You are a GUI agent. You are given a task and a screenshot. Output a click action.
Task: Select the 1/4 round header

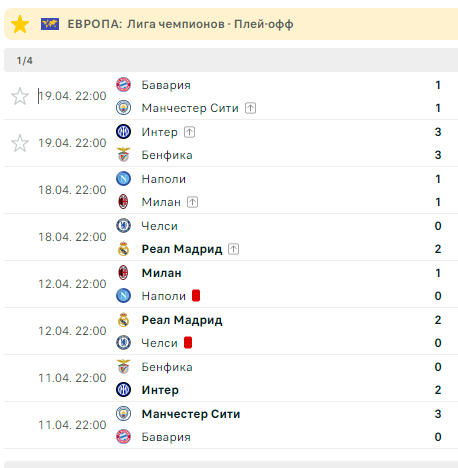tap(231, 60)
